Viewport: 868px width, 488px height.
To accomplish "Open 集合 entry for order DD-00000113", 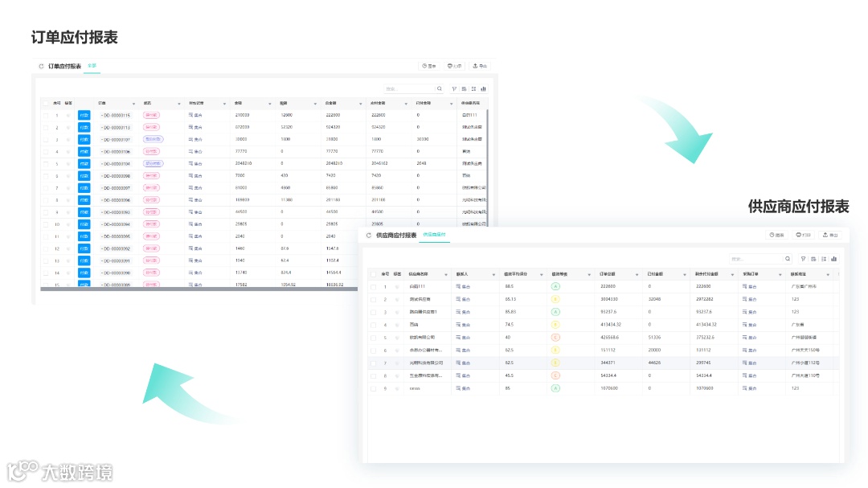I will pyautogui.click(x=195, y=127).
